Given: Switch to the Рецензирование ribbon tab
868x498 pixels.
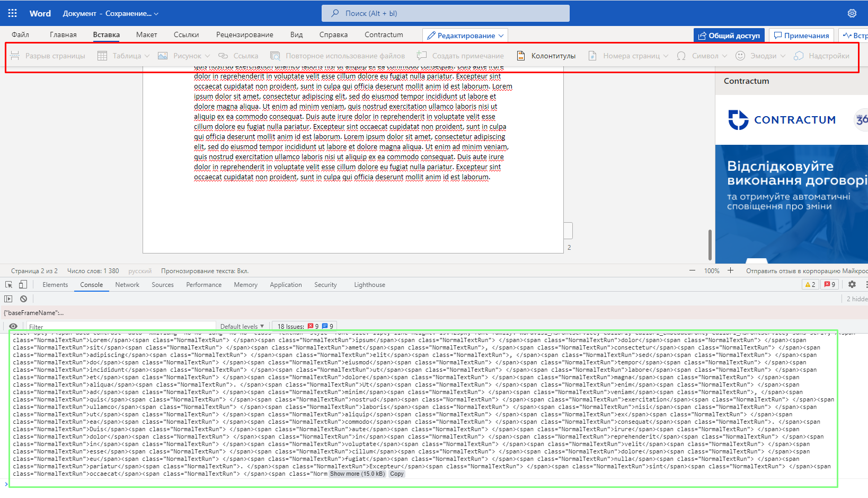Looking at the screenshot, I should point(244,34).
